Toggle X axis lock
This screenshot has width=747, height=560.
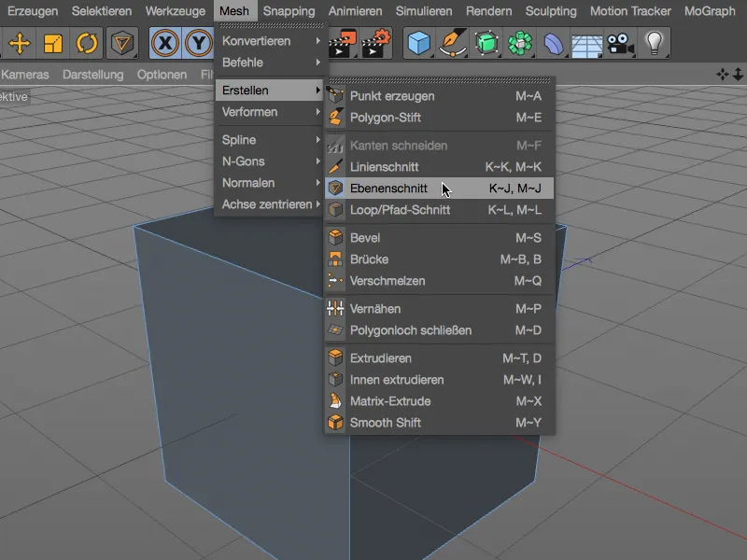click(x=165, y=43)
